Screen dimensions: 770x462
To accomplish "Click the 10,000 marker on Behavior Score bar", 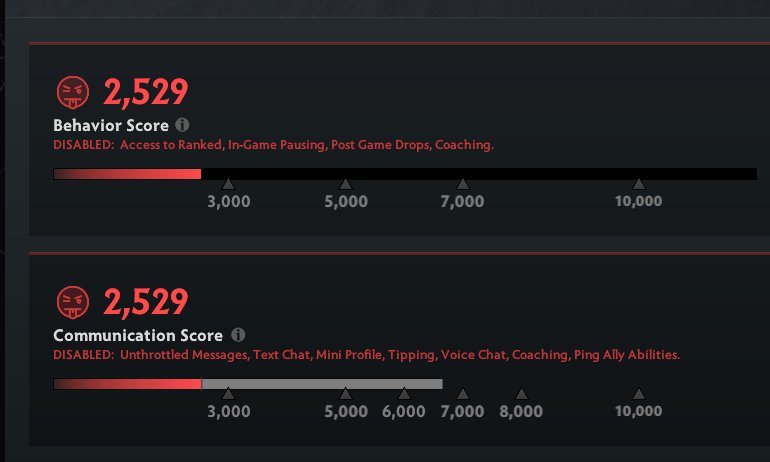I will [x=638, y=184].
